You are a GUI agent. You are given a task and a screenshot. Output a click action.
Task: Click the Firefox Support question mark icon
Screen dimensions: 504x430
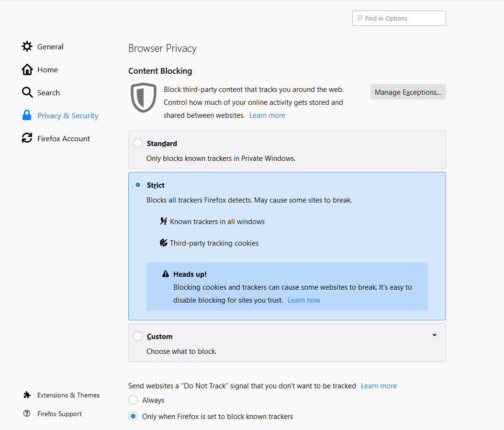pos(27,413)
